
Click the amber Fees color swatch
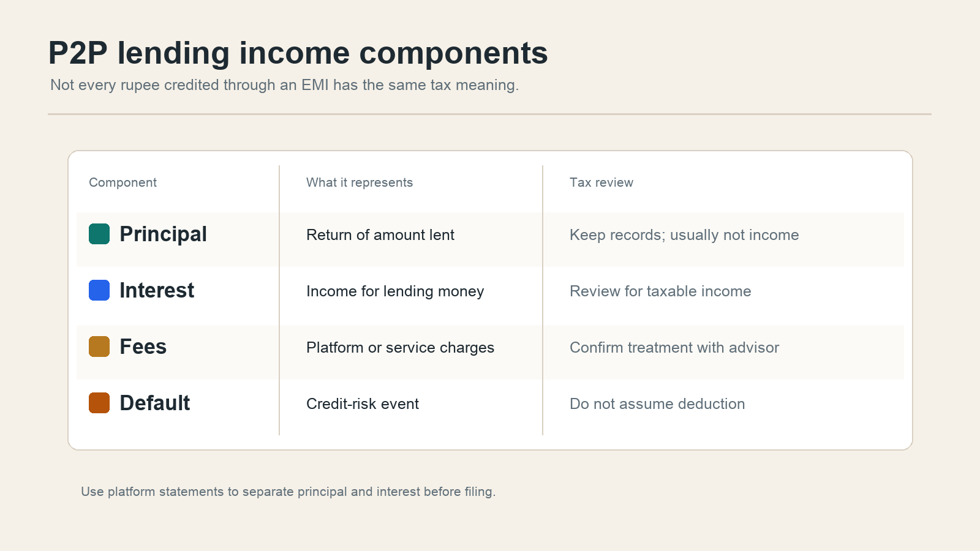click(x=99, y=347)
